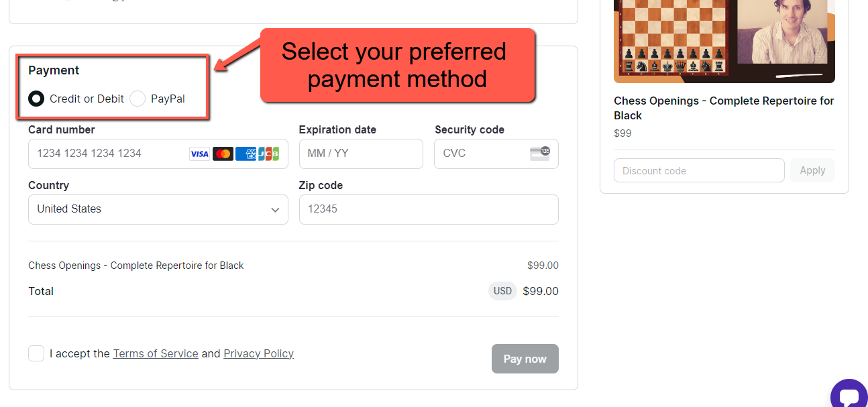Image resolution: width=868 pixels, height=407 pixels.
Task: Click the chess course thumbnail image
Action: 724,40
